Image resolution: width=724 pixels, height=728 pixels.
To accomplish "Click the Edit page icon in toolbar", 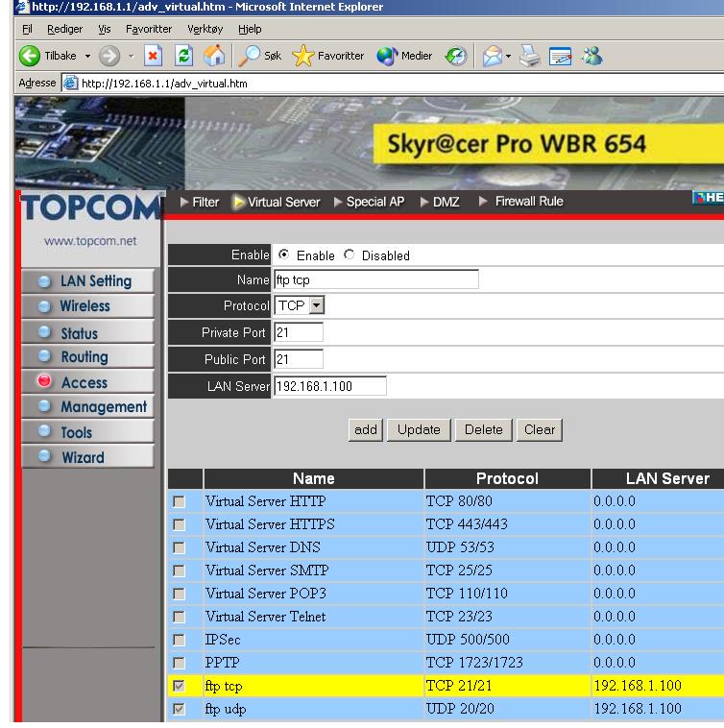I will (560, 56).
